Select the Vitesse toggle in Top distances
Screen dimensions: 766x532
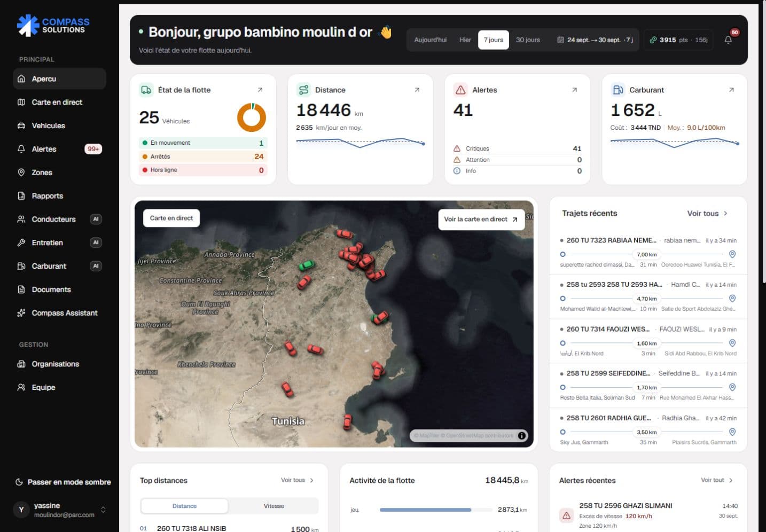273,506
